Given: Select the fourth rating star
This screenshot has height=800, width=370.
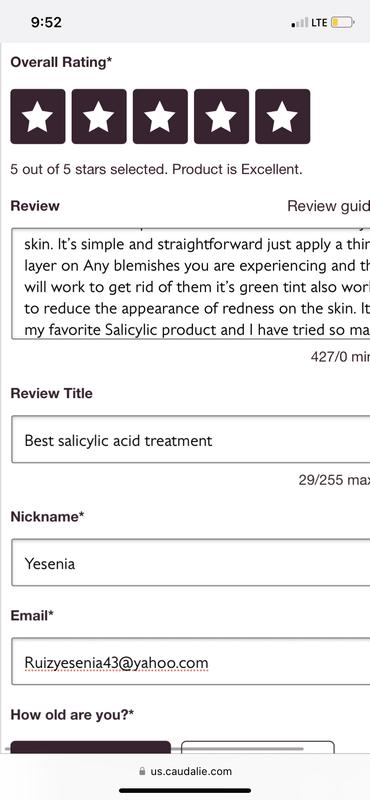Looking at the screenshot, I should point(221,116).
